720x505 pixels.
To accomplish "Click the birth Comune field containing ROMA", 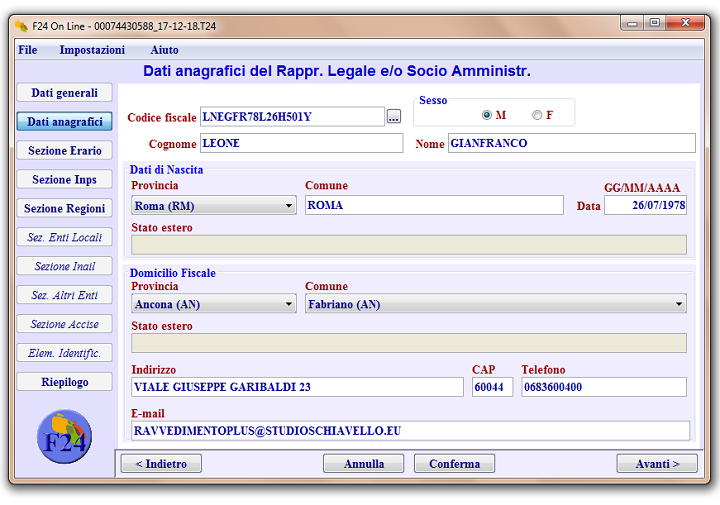I will 434,205.
